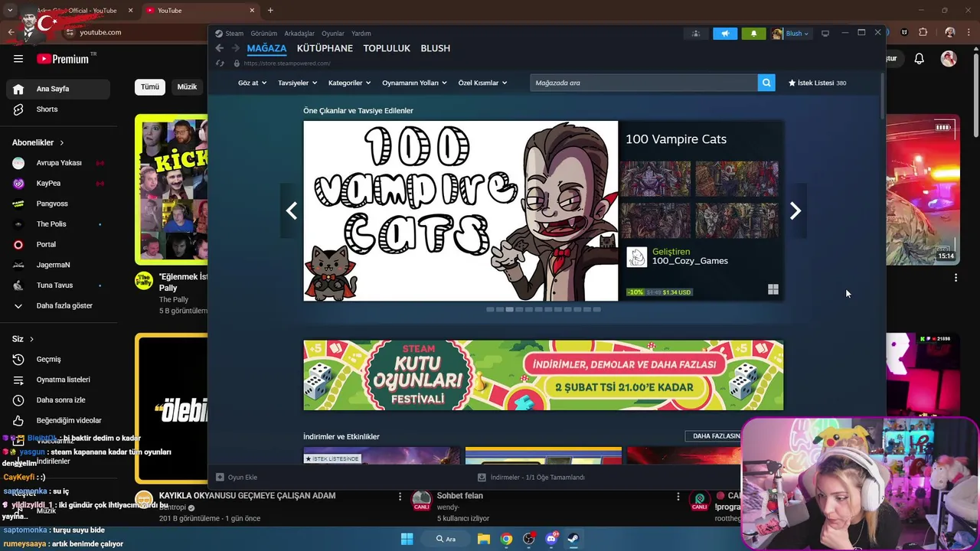This screenshot has width=980, height=551.
Task: Expand the Göz at dropdown
Action: click(x=252, y=83)
